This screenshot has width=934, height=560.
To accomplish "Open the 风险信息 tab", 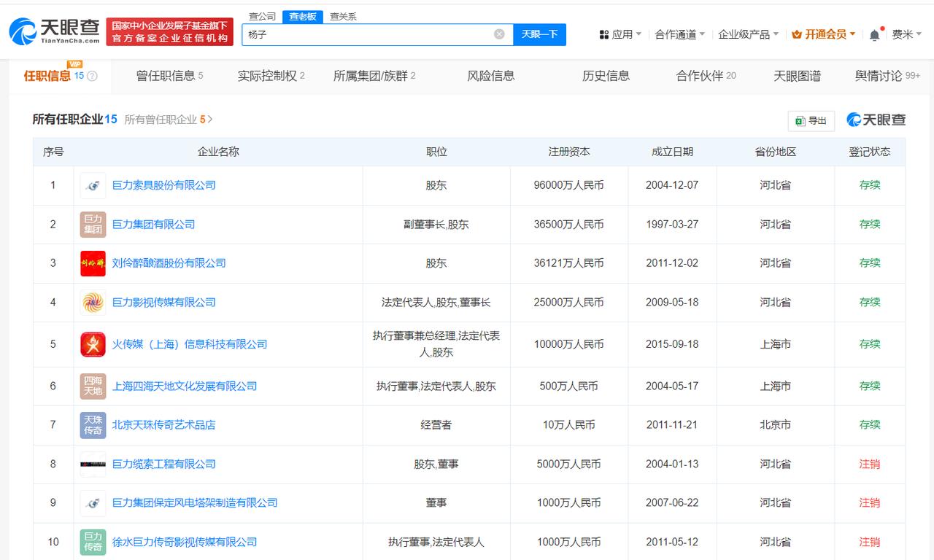I will tap(491, 76).
